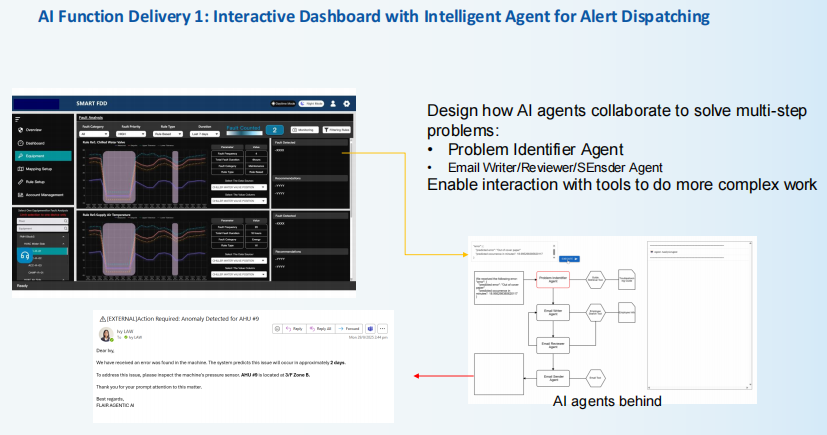This screenshot has width=827, height=435.
Task: Open Mapping Setup in the sidebar
Action: coord(38,169)
